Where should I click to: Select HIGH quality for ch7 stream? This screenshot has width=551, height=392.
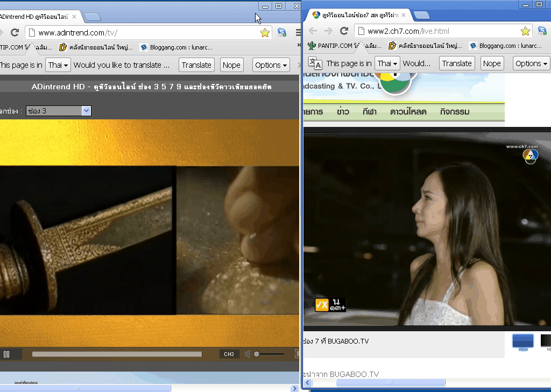point(523,343)
